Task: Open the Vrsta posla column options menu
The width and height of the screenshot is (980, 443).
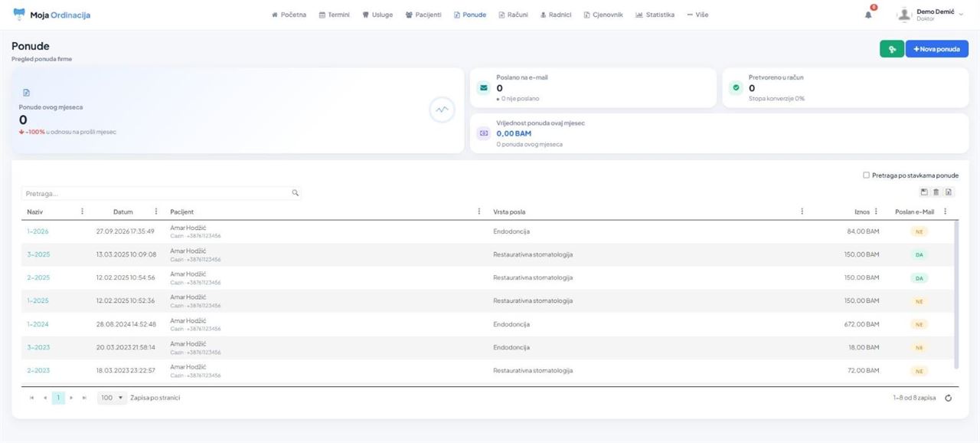Action: 802,212
